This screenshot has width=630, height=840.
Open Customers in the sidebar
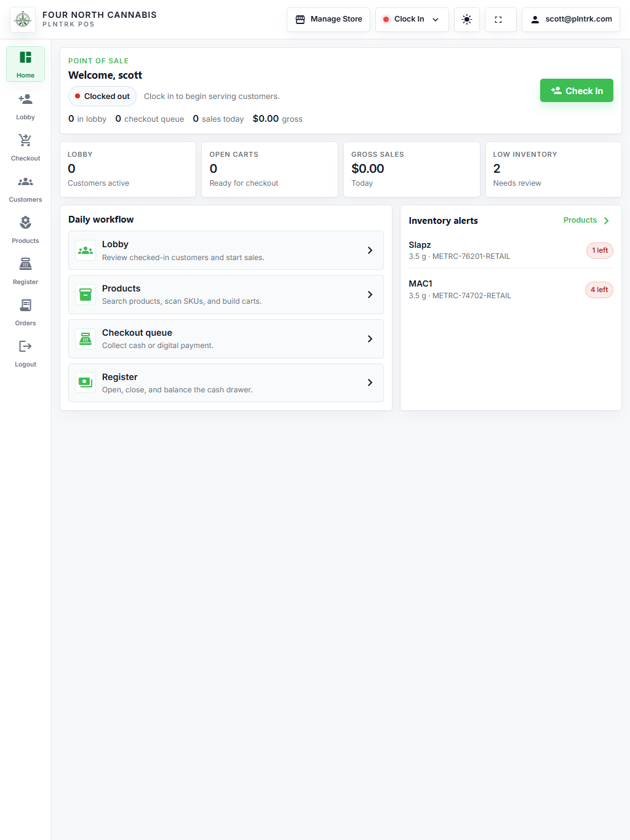pyautogui.click(x=25, y=188)
